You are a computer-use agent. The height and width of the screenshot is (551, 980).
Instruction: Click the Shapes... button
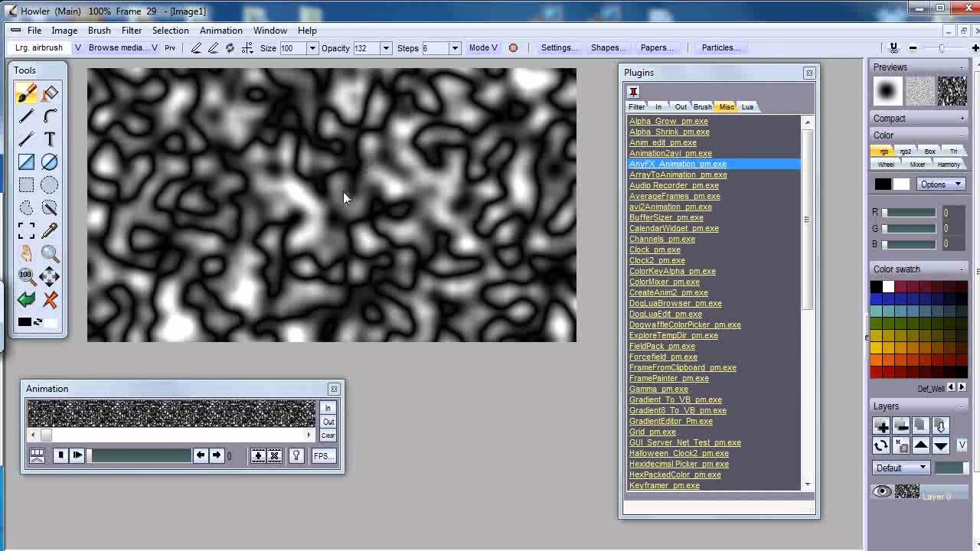tap(608, 47)
